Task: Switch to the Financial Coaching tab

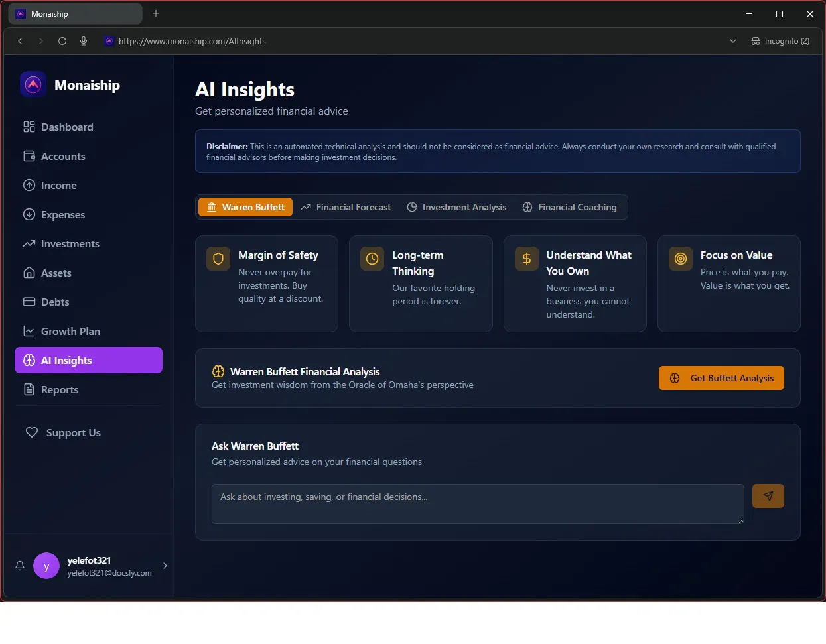Action: (569, 207)
